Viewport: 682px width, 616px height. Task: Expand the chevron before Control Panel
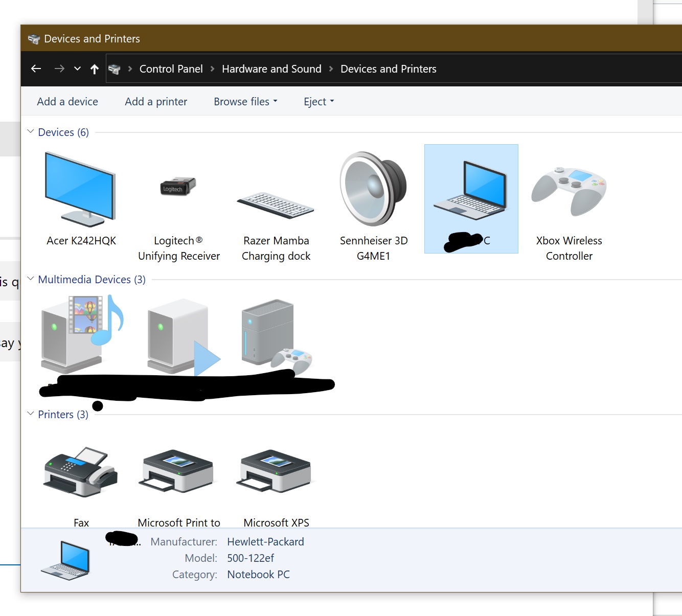point(130,69)
